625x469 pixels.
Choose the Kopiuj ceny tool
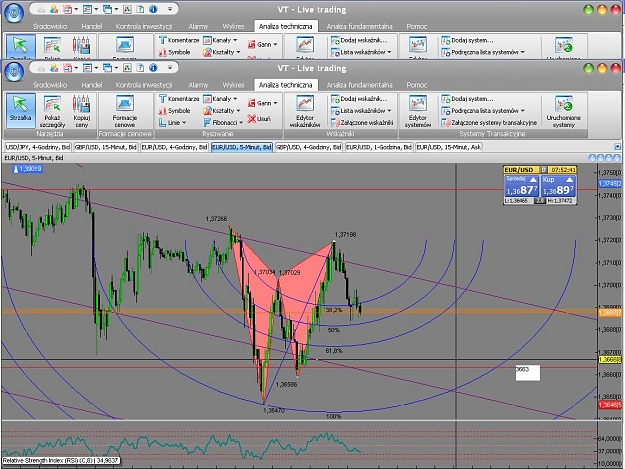pyautogui.click(x=82, y=111)
